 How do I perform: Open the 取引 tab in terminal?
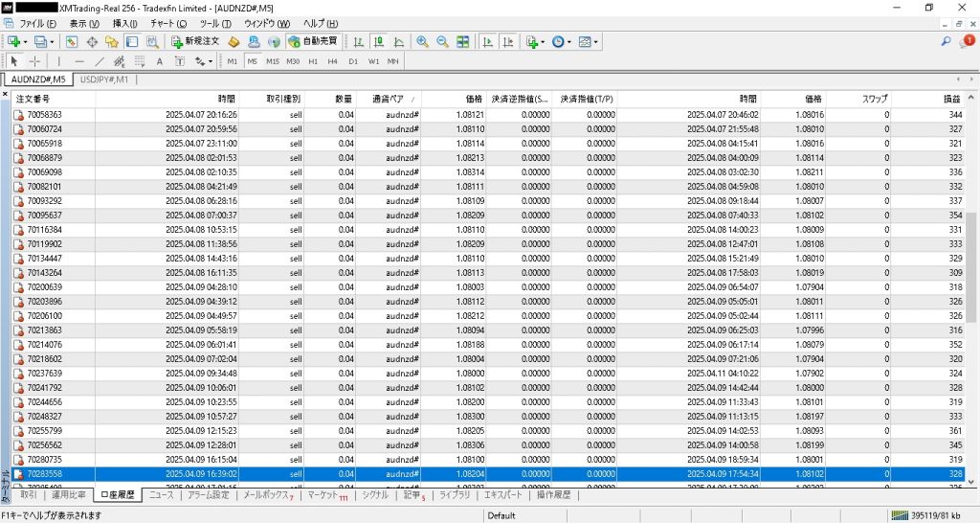click(x=29, y=495)
